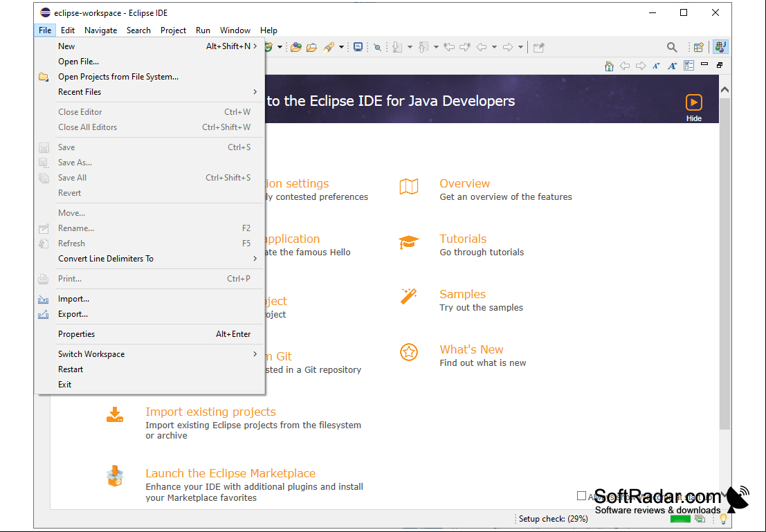Select Import... in the File menu

click(x=150, y=299)
